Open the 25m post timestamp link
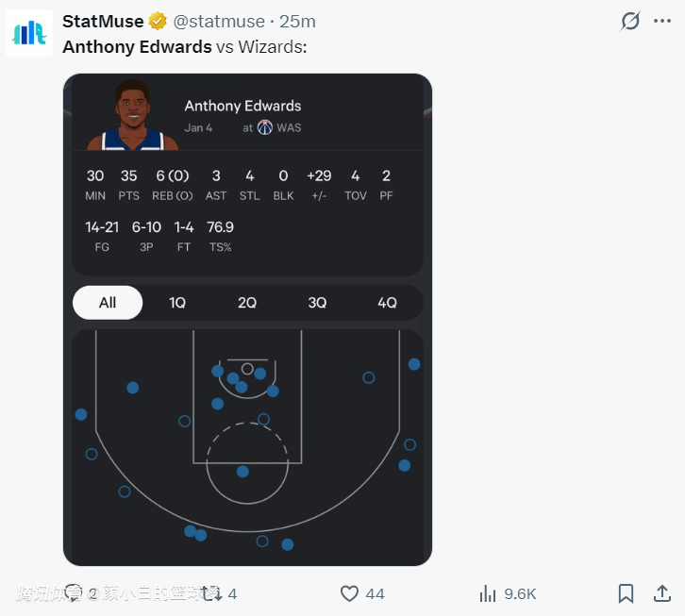 coord(298,22)
